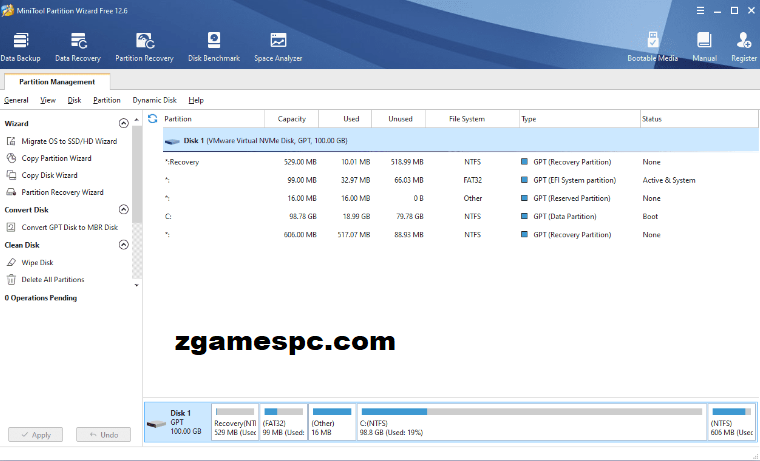Choose Delete All Partitions
The image size is (760, 461).
45,279
